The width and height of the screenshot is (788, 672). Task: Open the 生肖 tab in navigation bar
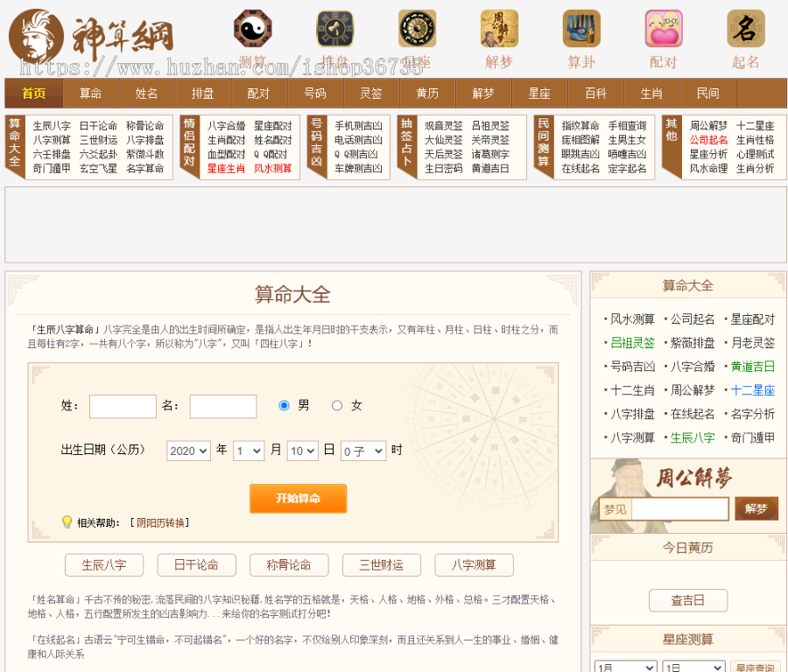[651, 94]
